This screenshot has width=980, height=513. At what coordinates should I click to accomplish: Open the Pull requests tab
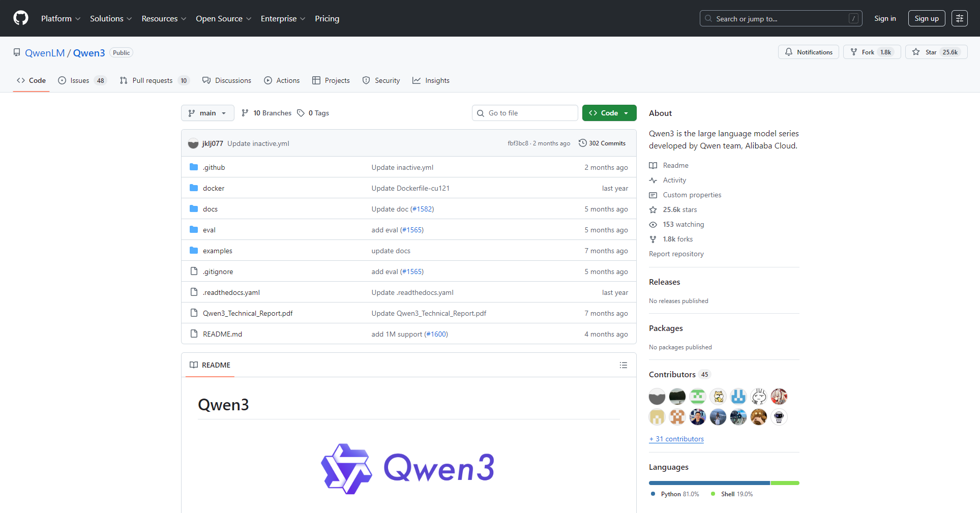(154, 80)
